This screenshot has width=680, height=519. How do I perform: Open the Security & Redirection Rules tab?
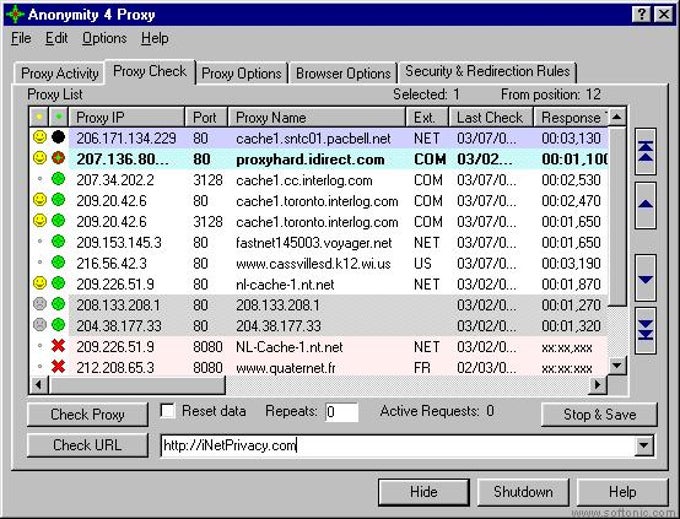click(x=487, y=71)
